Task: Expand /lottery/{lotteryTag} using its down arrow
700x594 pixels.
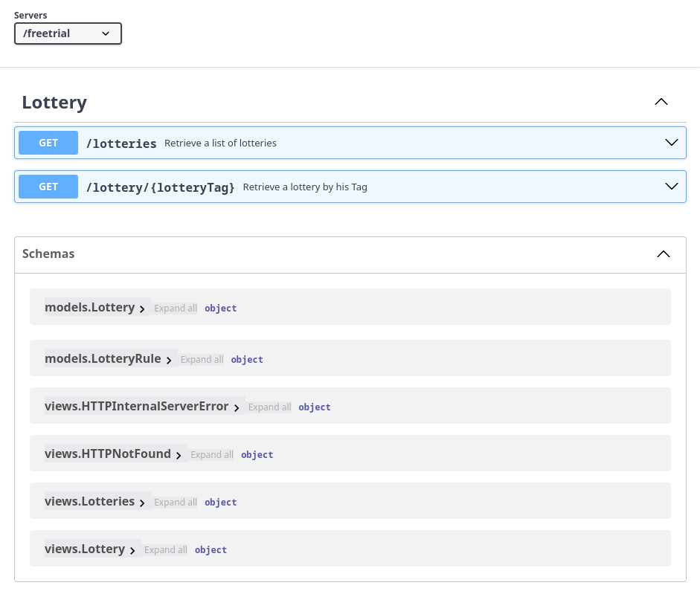Action: [x=672, y=186]
